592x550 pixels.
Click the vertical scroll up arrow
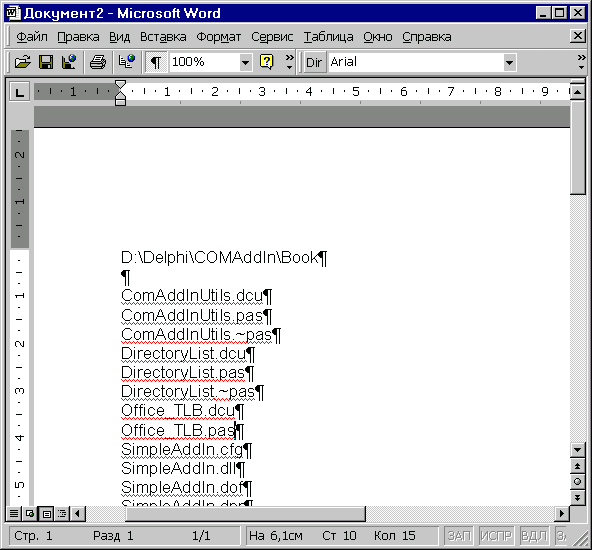pos(578,92)
